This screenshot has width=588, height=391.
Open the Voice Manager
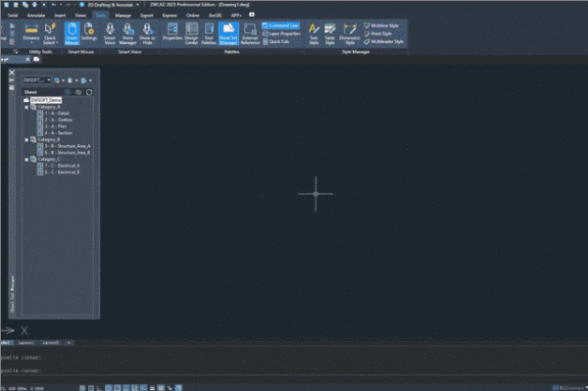[127, 33]
